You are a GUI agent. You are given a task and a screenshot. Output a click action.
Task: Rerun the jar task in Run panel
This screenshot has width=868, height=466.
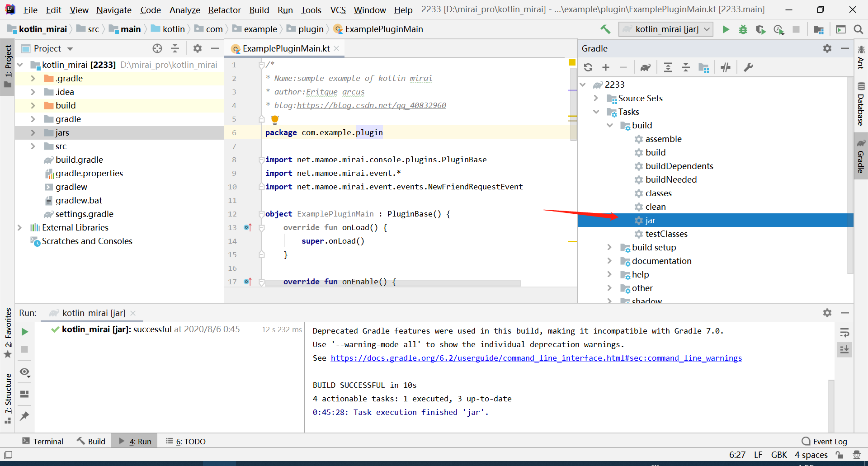tap(25, 332)
